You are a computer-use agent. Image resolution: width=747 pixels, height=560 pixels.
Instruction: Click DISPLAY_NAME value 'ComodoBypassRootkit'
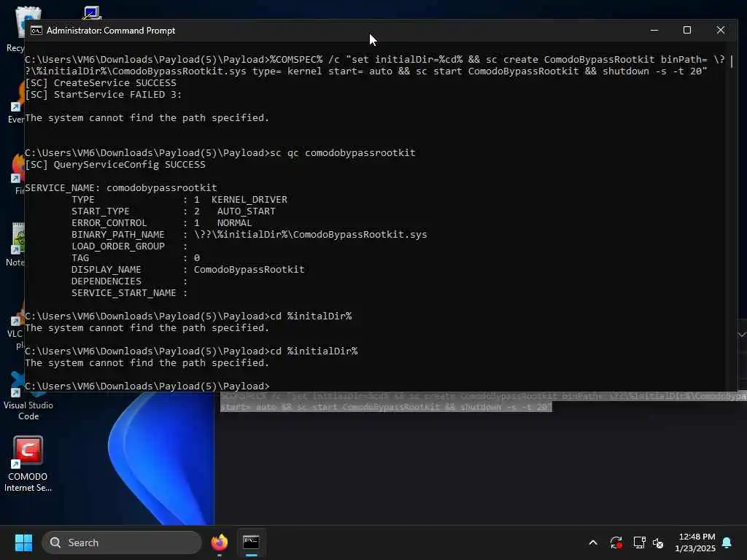(249, 270)
